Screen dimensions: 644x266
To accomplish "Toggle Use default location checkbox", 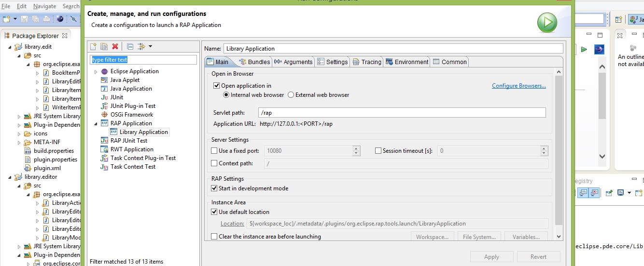I will 214,212.
